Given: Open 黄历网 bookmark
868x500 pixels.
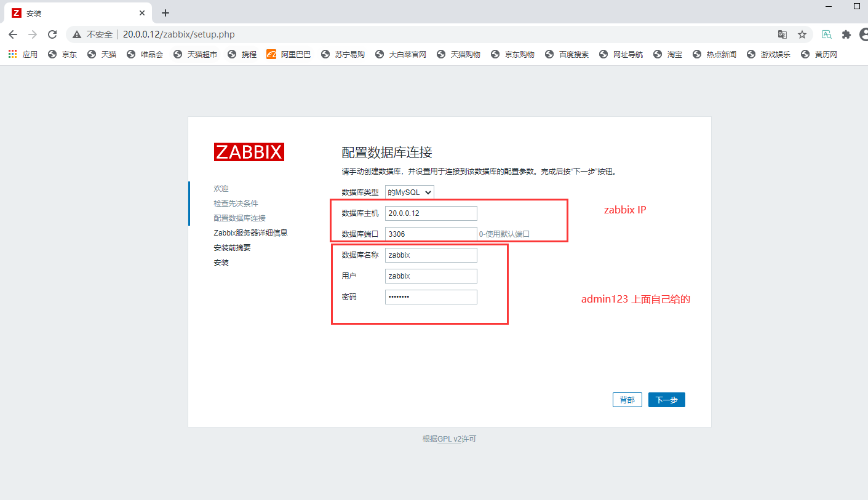Looking at the screenshot, I should 819,54.
